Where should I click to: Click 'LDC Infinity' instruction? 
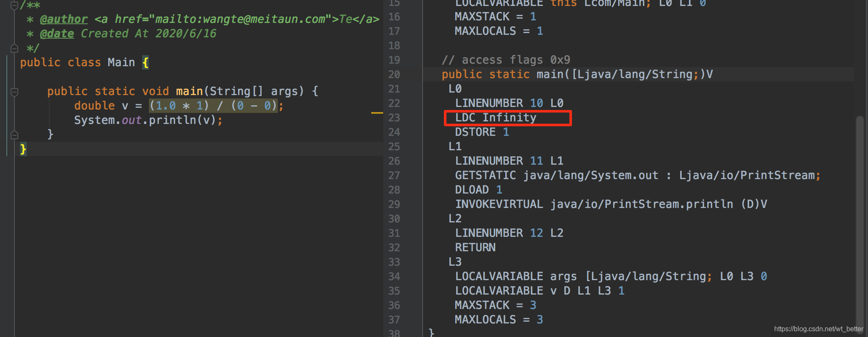coord(496,118)
